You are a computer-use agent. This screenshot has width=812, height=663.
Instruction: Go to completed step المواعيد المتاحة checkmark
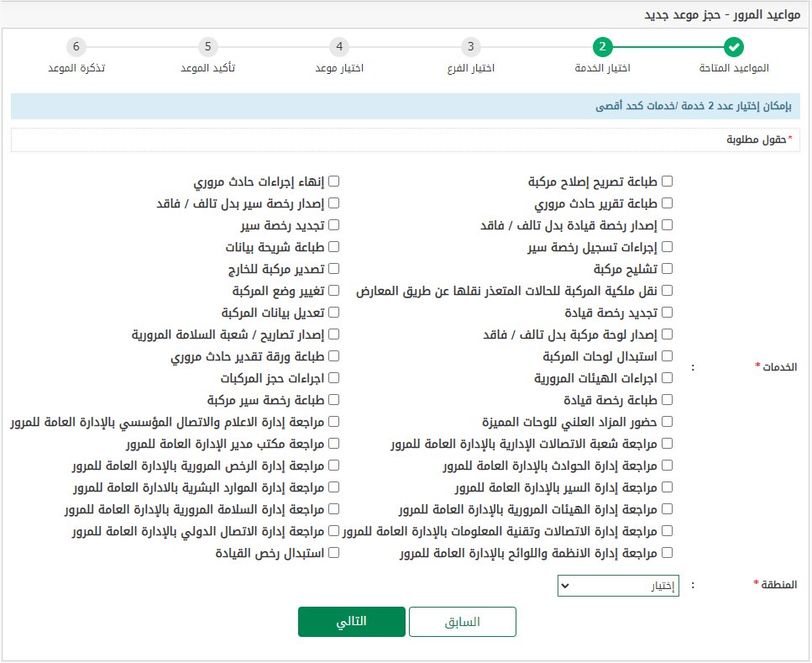tap(733, 47)
